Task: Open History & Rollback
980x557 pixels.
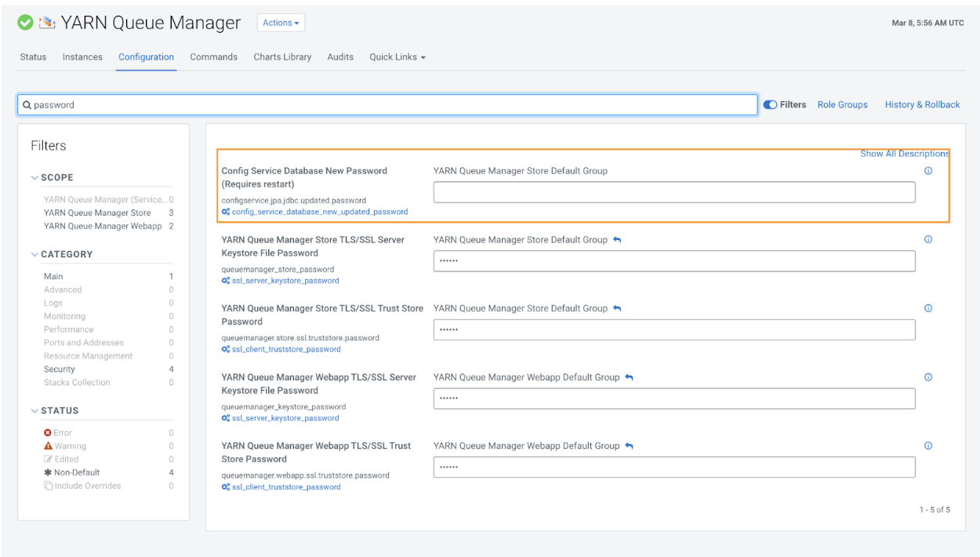Action: pos(922,104)
